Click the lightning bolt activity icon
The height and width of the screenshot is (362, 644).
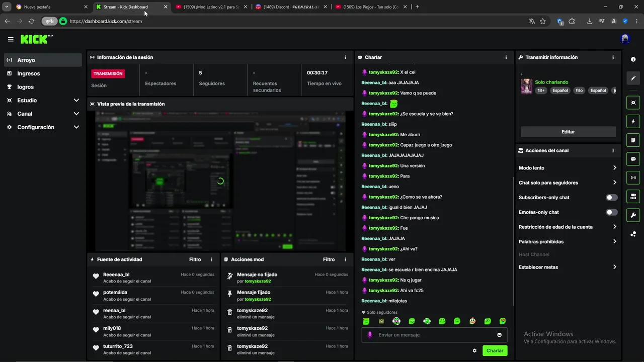[633, 121]
